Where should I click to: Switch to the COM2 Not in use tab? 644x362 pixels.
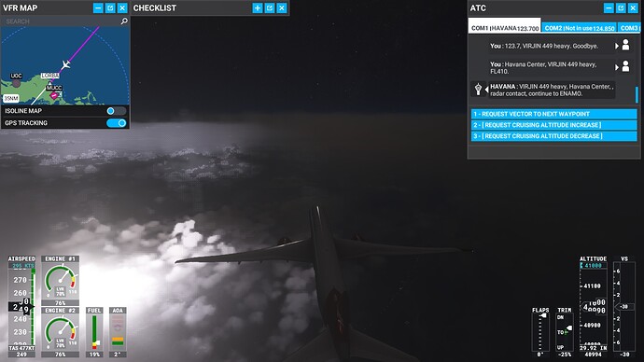pyautogui.click(x=579, y=27)
